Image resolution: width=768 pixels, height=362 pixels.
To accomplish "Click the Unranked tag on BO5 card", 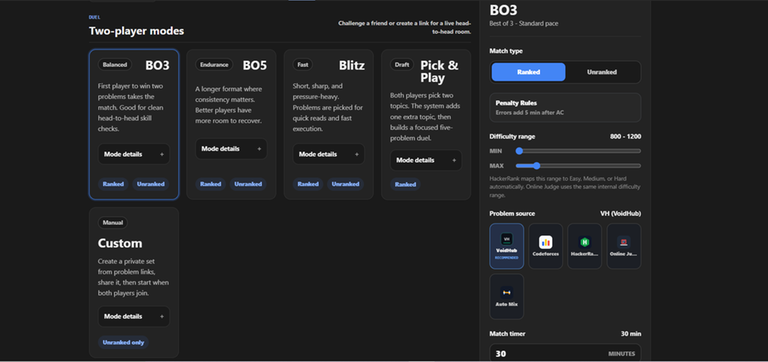I will tap(248, 184).
